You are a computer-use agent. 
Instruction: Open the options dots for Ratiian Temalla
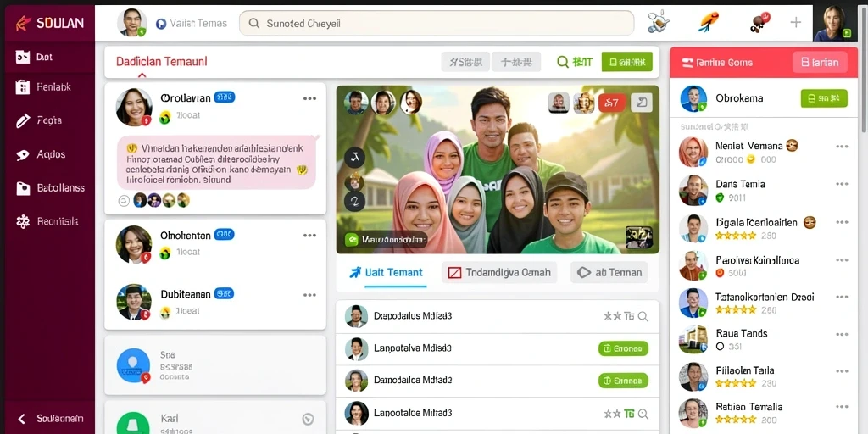coord(842,408)
